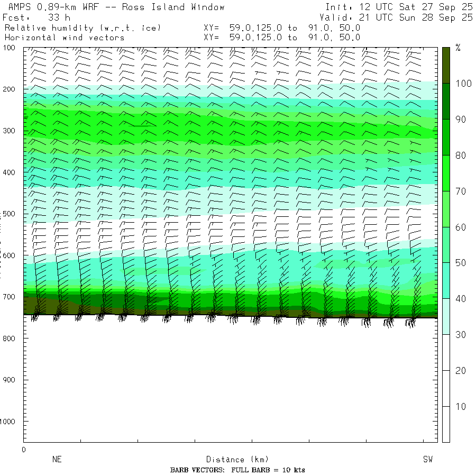Click the 'Horizontal wind vectors' label
This screenshot has width=476, height=476.
65,38
